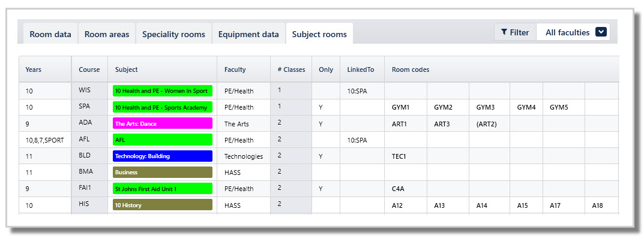Click the GYM3 room code cell
This screenshot has width=644, height=236.
489,107
